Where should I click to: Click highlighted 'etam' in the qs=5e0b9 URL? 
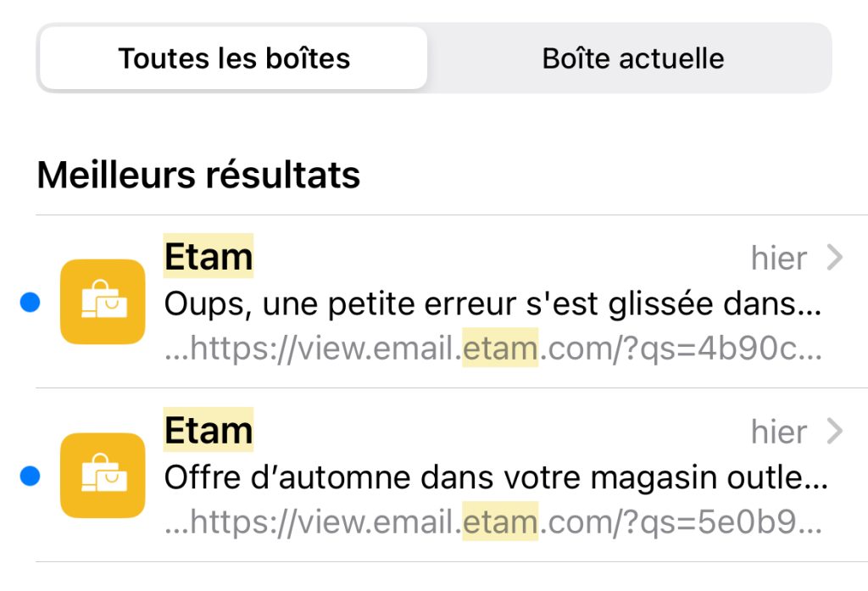pos(500,522)
